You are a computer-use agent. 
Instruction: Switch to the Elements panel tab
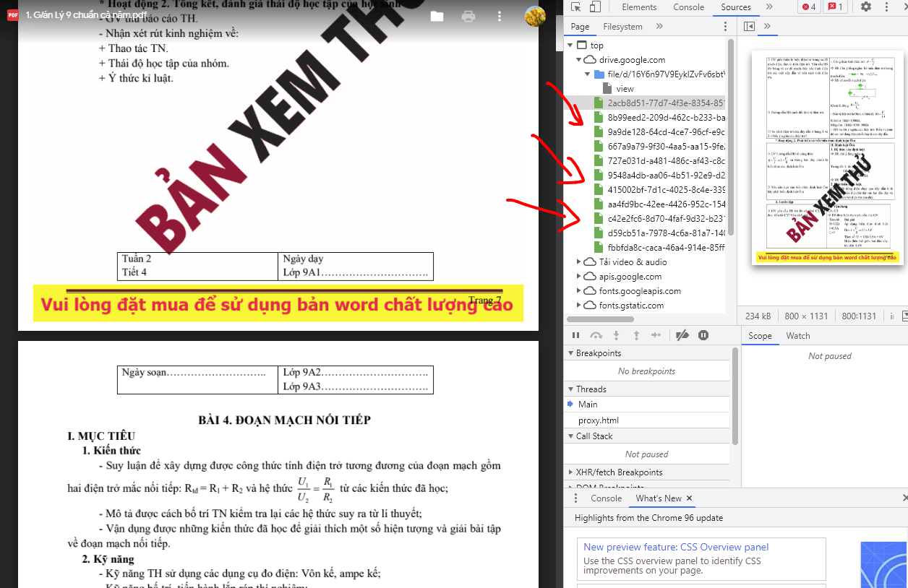(x=639, y=7)
